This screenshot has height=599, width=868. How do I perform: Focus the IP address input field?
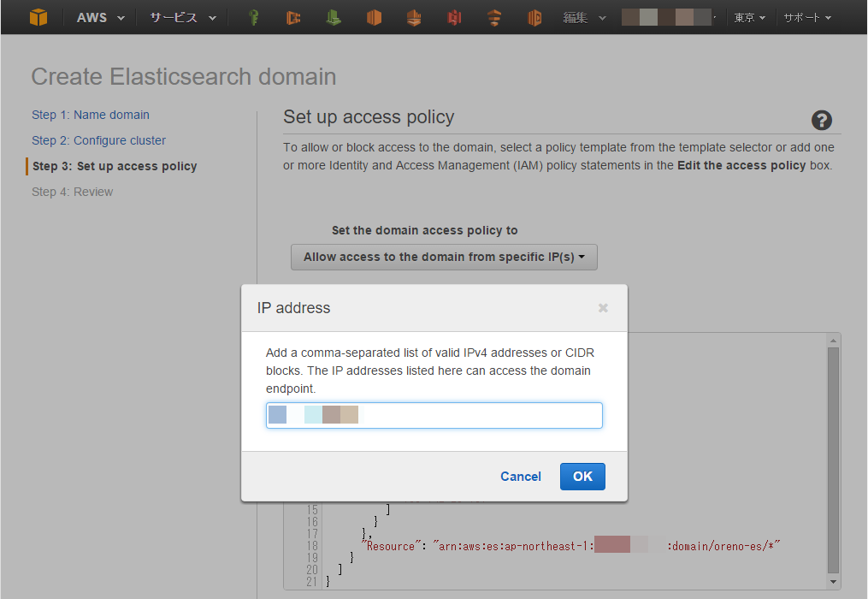coord(434,415)
